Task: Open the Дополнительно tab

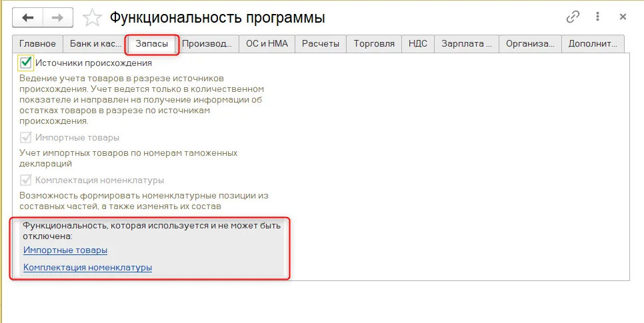Action: [x=593, y=44]
